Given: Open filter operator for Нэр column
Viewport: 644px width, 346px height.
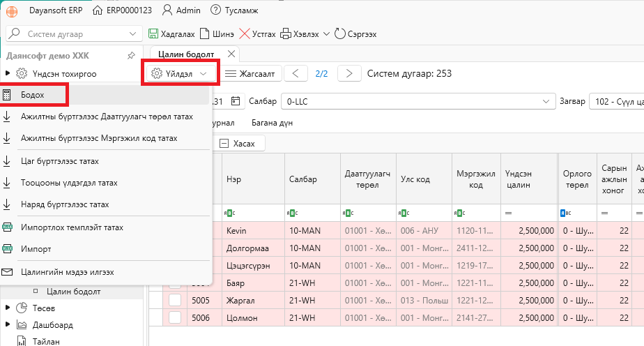Looking at the screenshot, I should coord(229,213).
